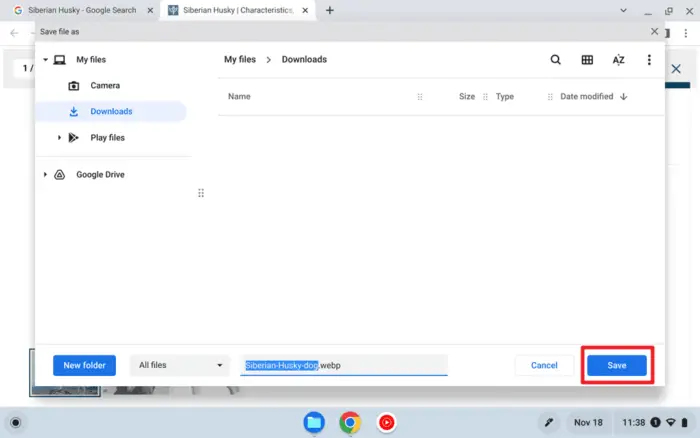
Task: Open the status tray at 11:38
Action: (655, 422)
